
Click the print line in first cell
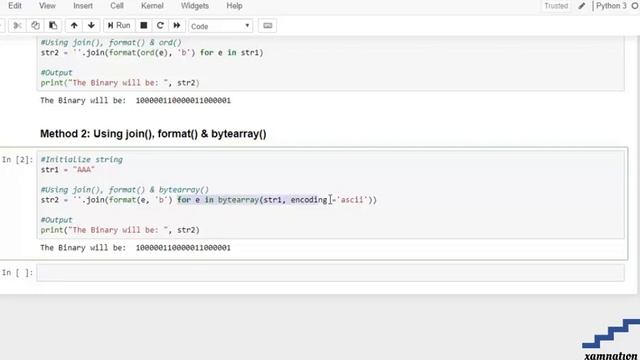tap(120, 83)
